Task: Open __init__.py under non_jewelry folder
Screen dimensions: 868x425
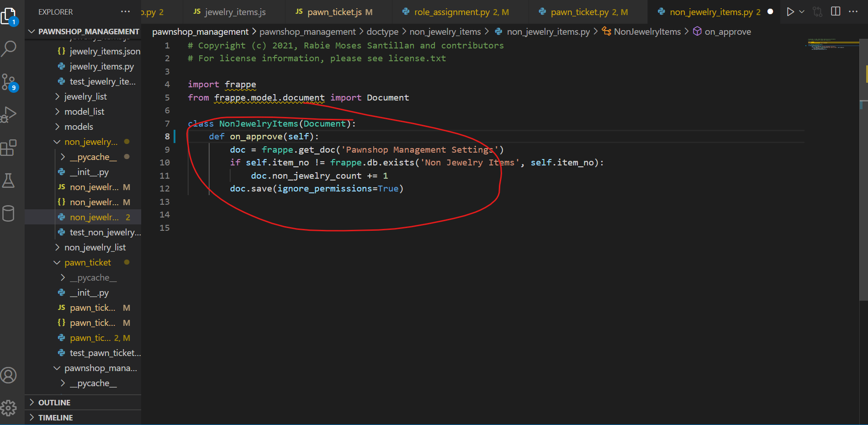Action: click(x=83, y=172)
